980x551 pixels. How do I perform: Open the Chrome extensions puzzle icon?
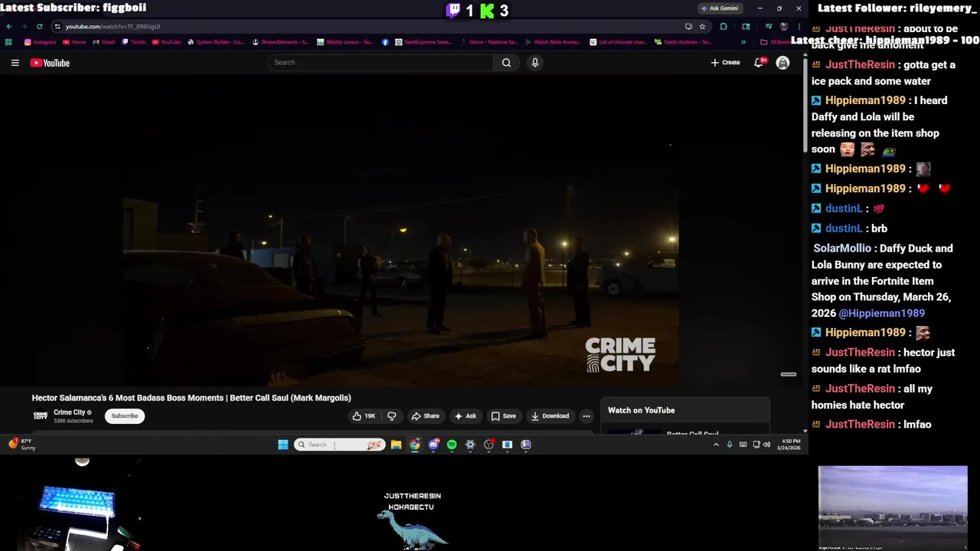pos(724,27)
